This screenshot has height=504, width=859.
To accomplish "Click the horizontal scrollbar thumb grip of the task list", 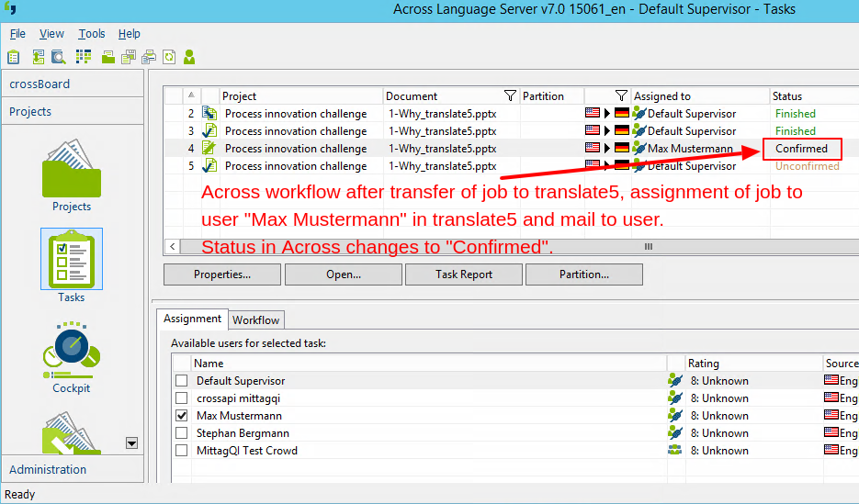I will tap(648, 246).
